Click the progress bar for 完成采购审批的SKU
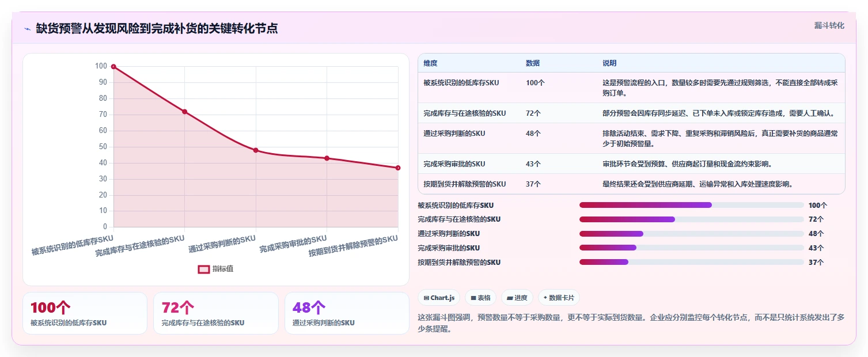 pos(692,248)
